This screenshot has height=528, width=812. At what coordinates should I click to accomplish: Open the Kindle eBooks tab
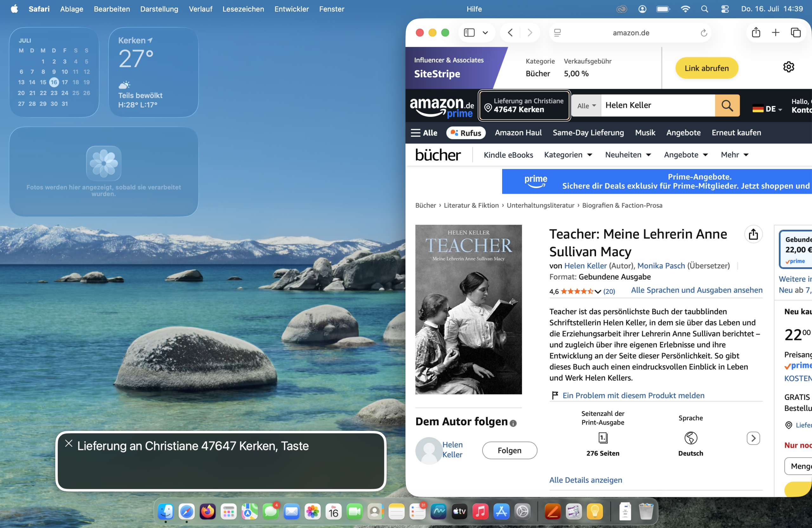508,155
